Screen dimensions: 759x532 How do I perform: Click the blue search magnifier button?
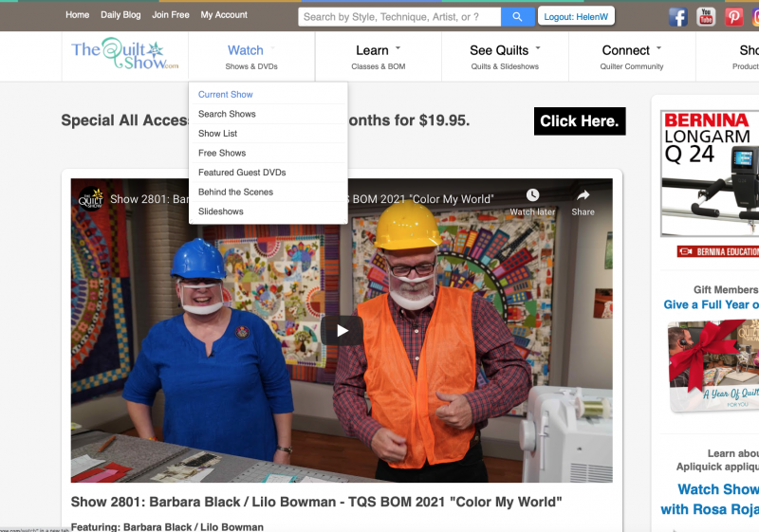517,16
